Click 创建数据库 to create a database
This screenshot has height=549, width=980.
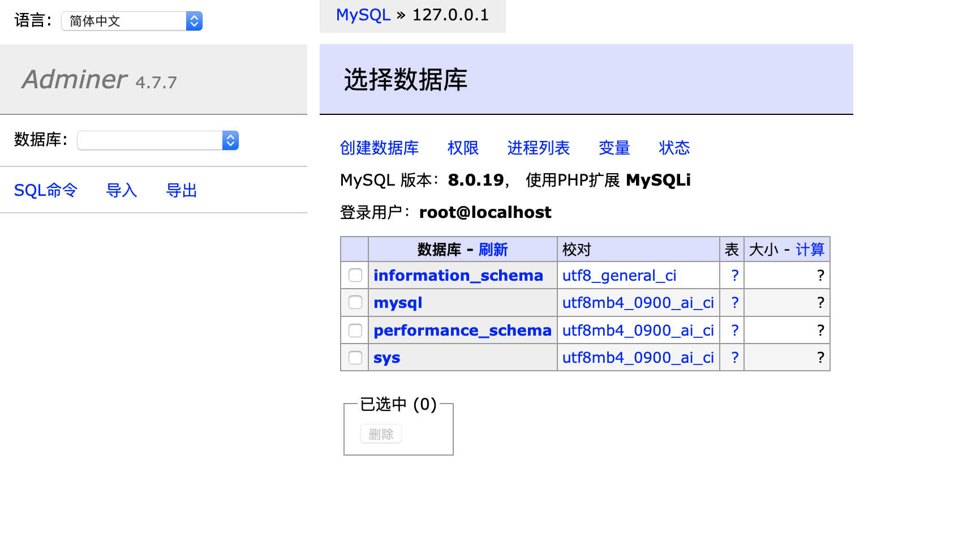[379, 148]
